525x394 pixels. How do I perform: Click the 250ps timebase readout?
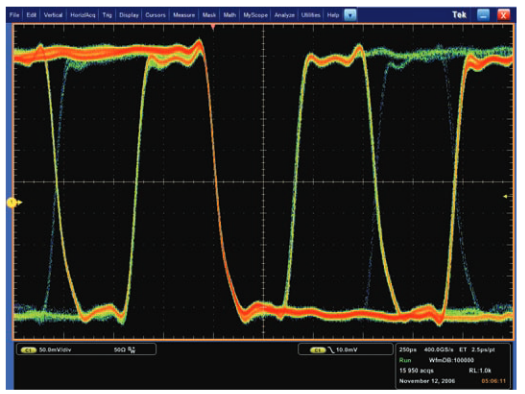tap(407, 349)
